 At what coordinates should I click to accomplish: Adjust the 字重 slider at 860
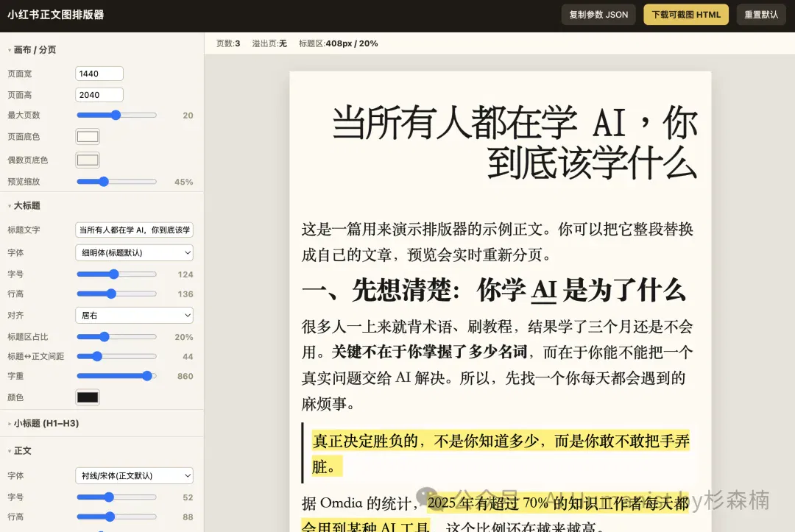[x=116, y=376]
